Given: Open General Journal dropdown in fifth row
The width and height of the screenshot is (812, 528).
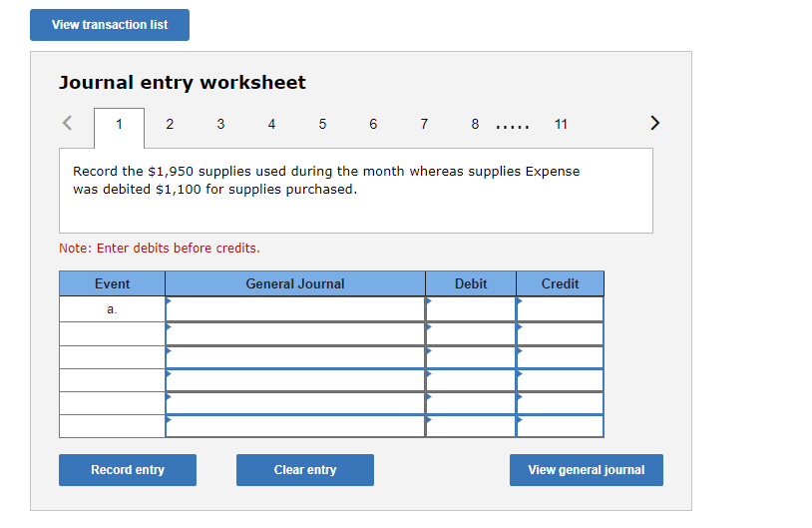Looking at the screenshot, I should [295, 403].
